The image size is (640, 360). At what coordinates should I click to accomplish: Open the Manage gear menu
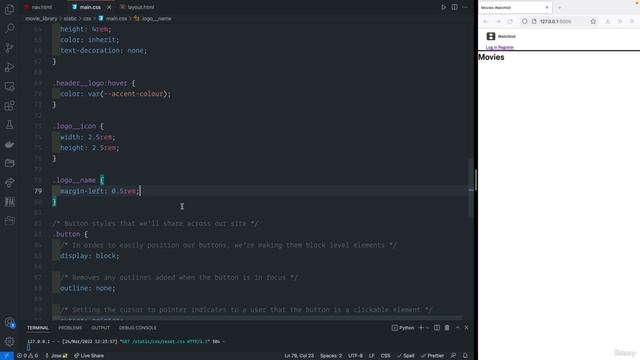9,341
